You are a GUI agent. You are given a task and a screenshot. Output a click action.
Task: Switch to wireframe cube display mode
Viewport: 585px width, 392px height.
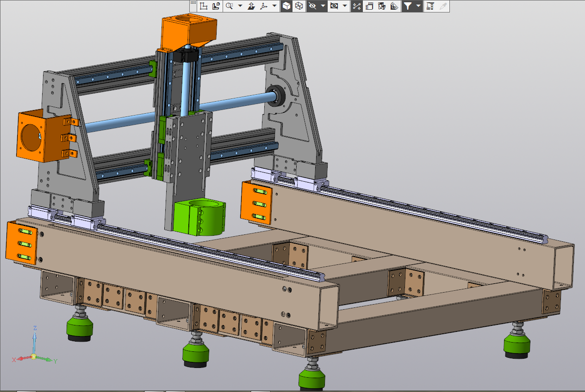click(299, 6)
